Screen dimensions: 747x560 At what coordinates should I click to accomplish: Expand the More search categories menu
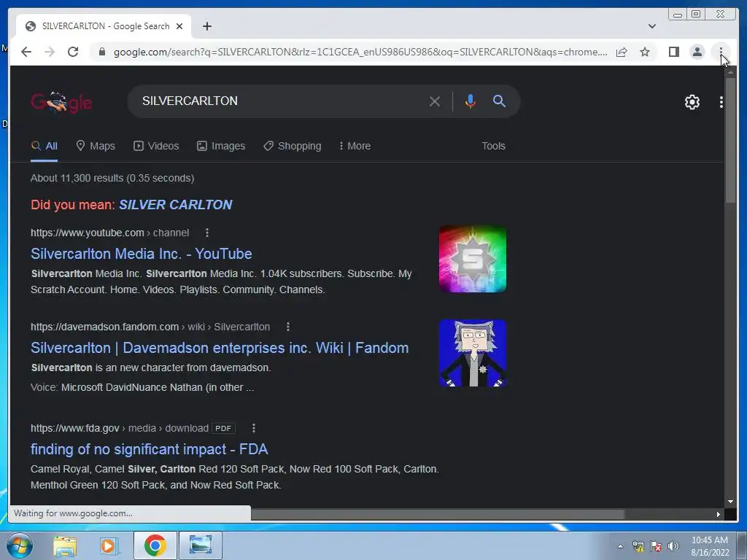tap(355, 146)
